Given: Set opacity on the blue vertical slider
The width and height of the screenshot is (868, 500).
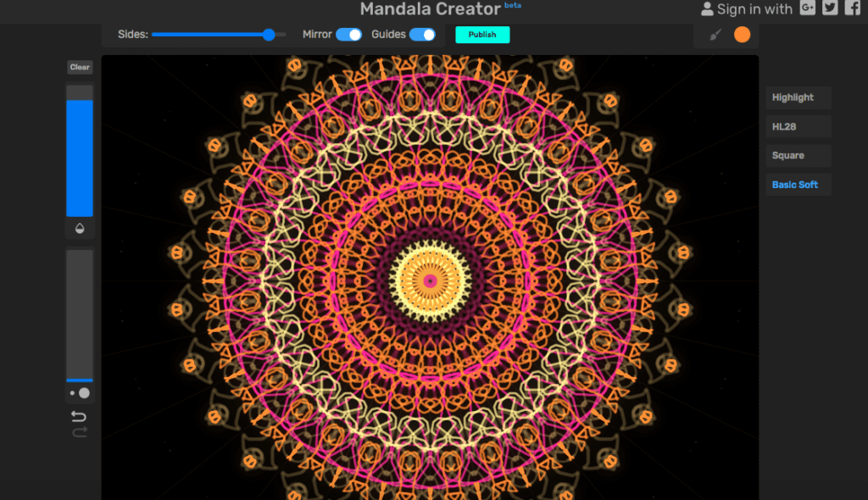Looking at the screenshot, I should point(80,151).
